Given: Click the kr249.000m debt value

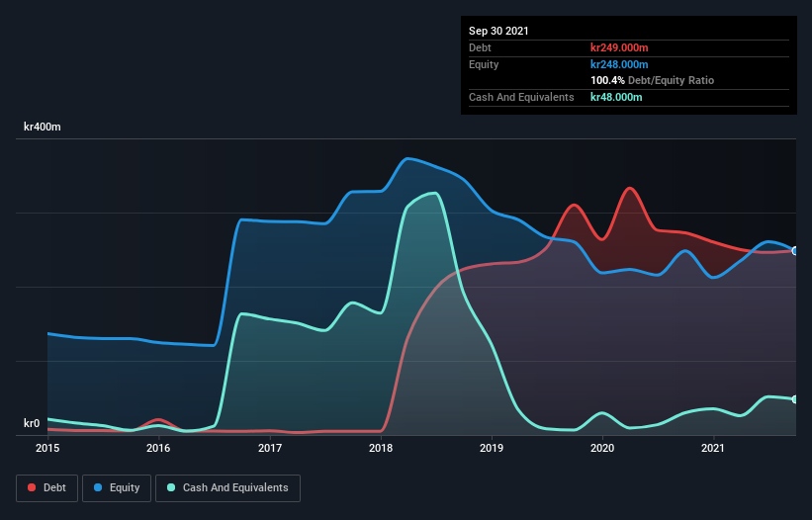Looking at the screenshot, I should 619,47.
